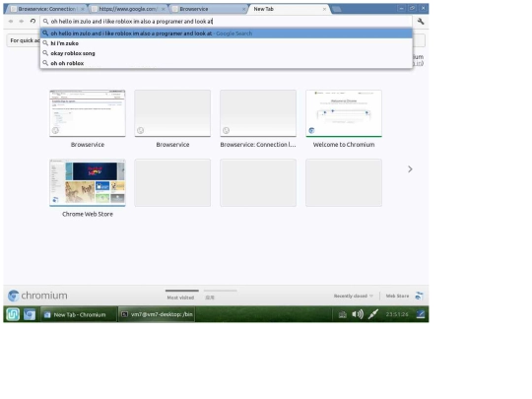Open the taskbar start menu icon

tap(13, 314)
